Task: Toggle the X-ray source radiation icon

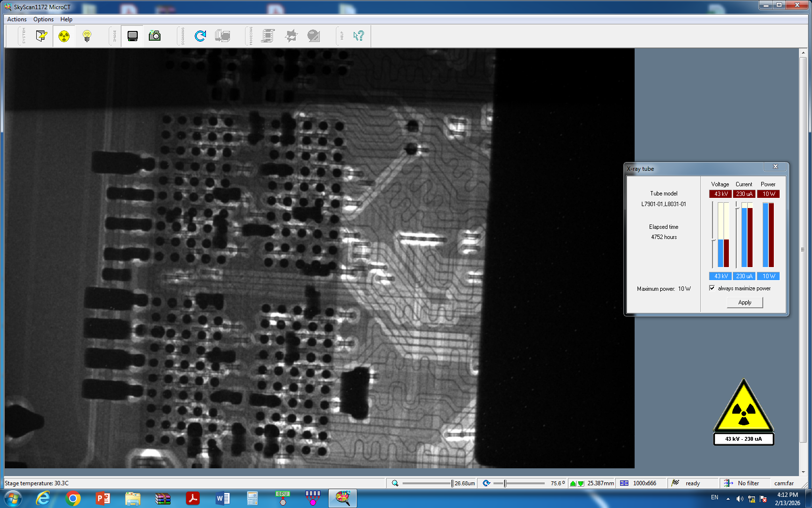Action: [64, 36]
